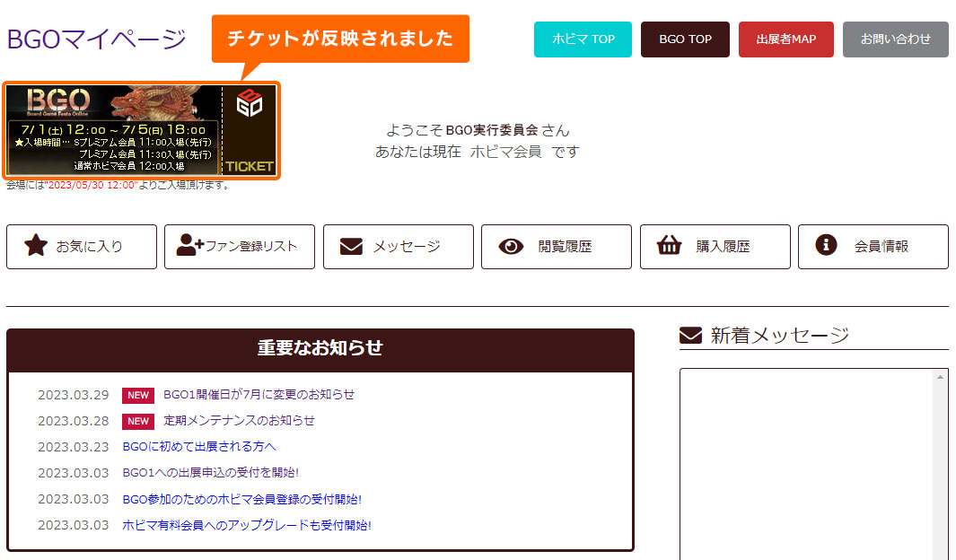956x560 pixels.
Task: Click the envelope icon in メッセージ button
Action: (x=351, y=246)
